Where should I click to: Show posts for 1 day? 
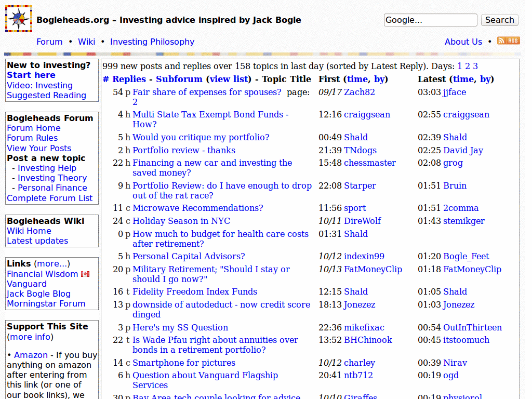click(459, 66)
